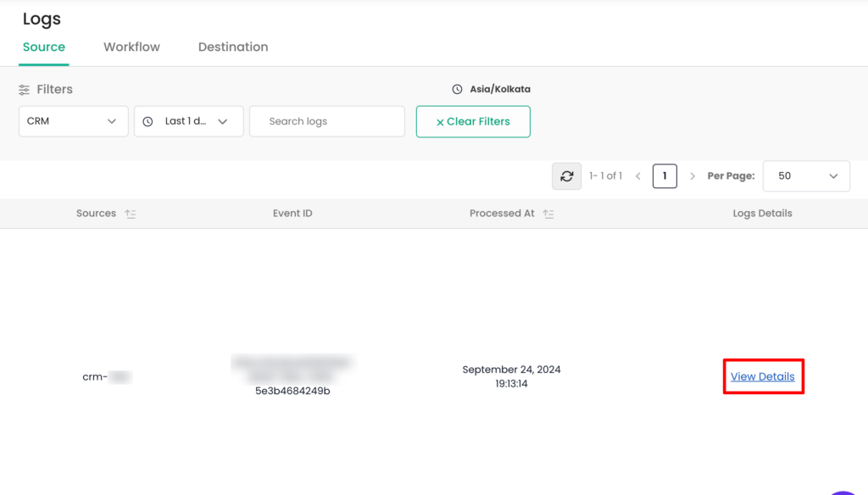Open View Details for the crm log
868x495 pixels.
pyautogui.click(x=762, y=376)
